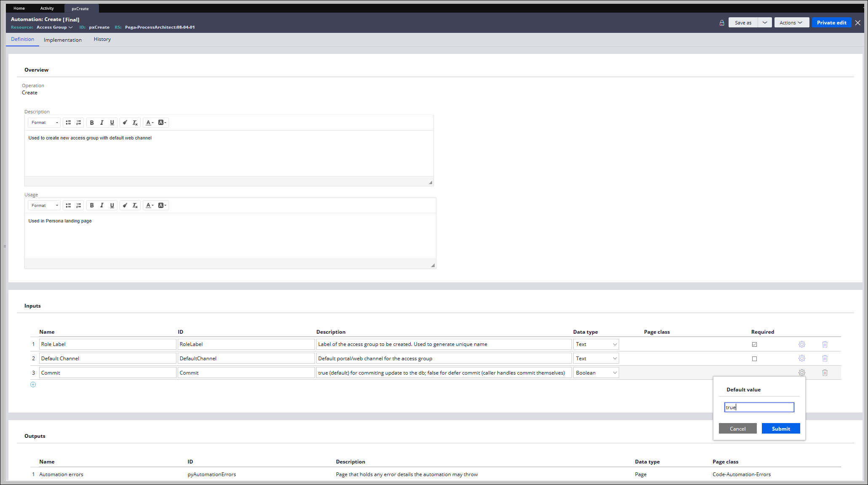Click the Private edit button
The width and height of the screenshot is (868, 485).
(x=831, y=23)
